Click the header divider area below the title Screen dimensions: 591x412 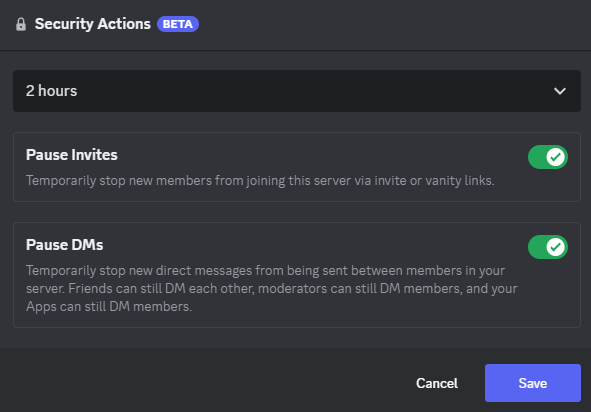(x=296, y=50)
